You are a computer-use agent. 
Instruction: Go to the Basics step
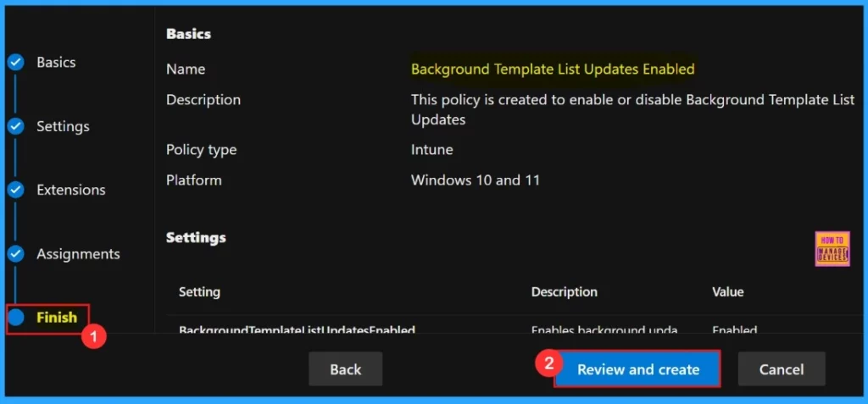pyautogui.click(x=56, y=62)
